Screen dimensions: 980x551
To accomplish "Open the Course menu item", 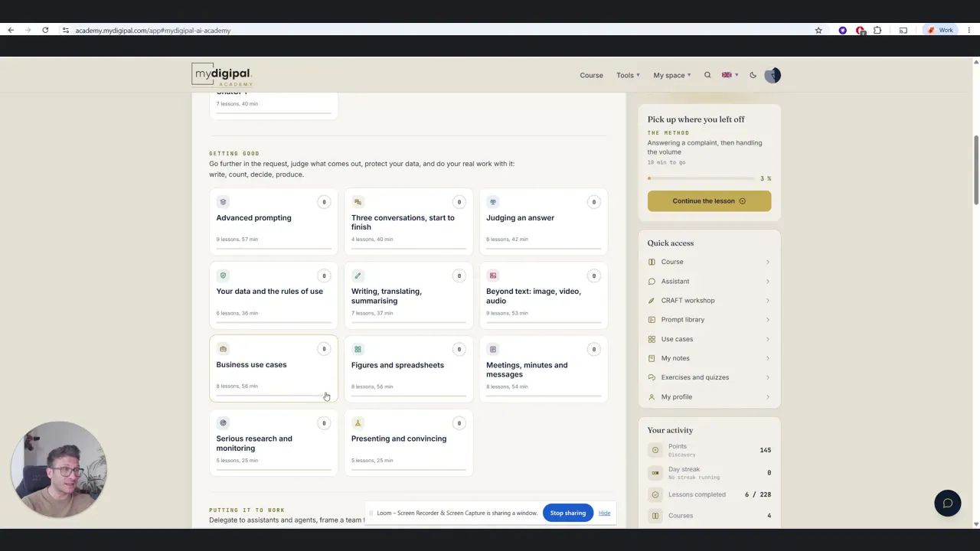I will (x=591, y=75).
